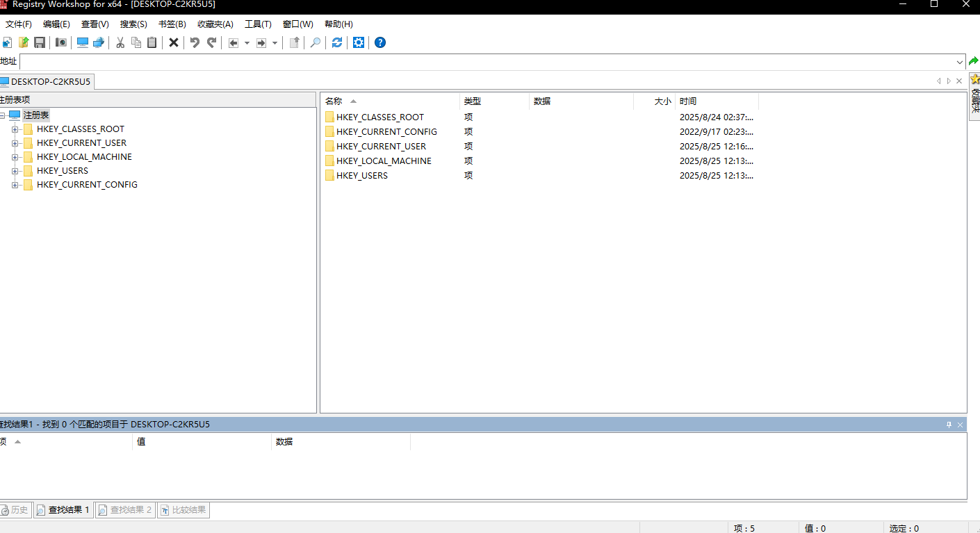980x533 pixels.
Task: Click the forward navigation arrow icon
Action: pyautogui.click(x=261, y=42)
